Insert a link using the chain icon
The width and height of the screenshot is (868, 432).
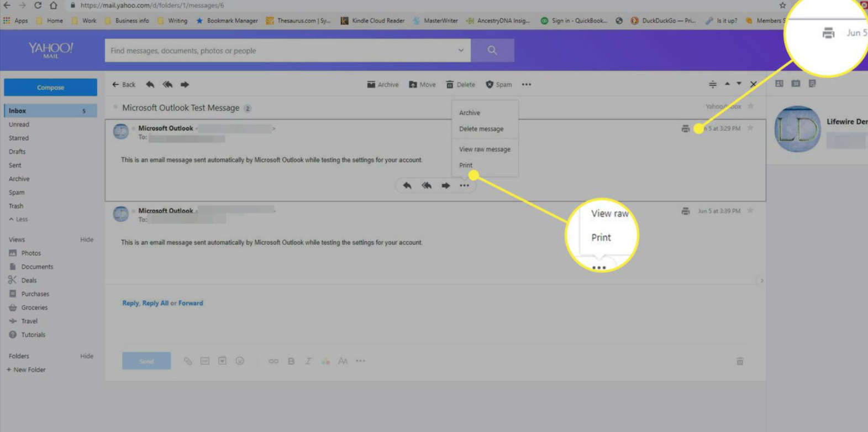pyautogui.click(x=273, y=361)
